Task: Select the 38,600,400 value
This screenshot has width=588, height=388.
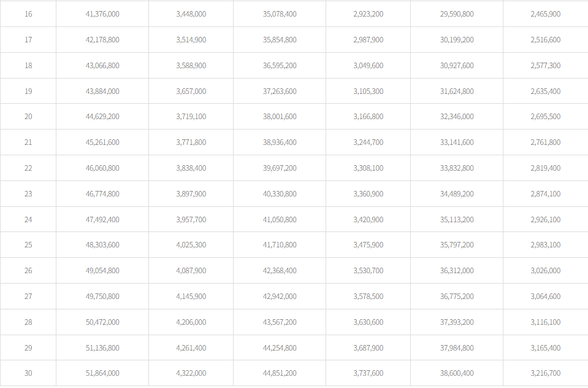Action: (457, 373)
